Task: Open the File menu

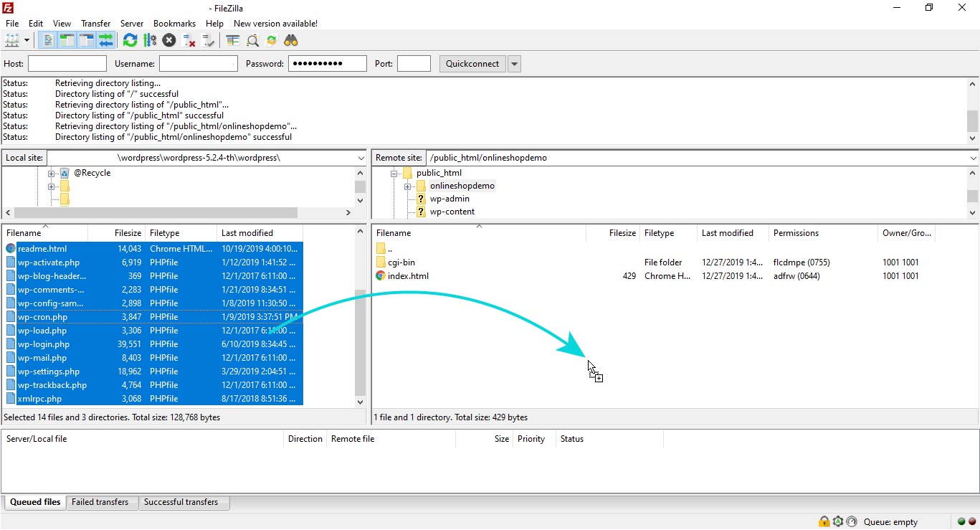Action: [12, 24]
